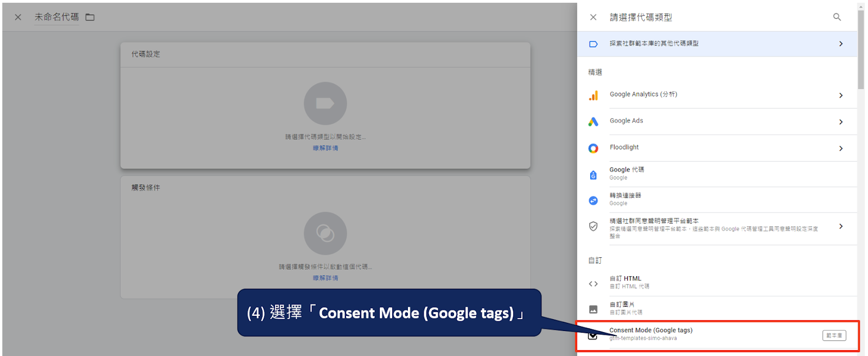Choose the Google Ads tag type
Image resolution: width=868 pixels, height=356 pixels.
717,122
